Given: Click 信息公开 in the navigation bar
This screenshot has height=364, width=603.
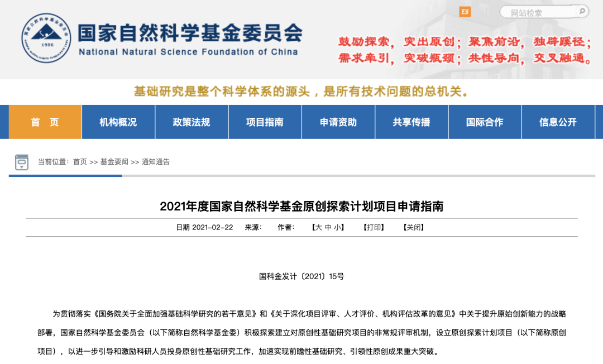Looking at the screenshot, I should pos(558,122).
